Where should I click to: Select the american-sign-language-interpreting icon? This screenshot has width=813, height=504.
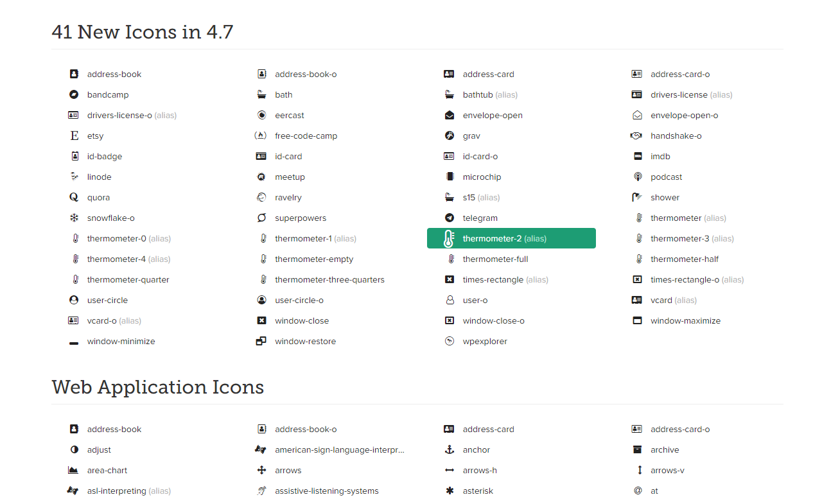[261, 450]
